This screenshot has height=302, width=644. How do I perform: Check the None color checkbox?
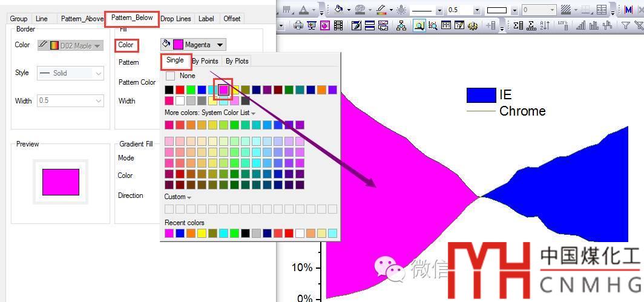[171, 76]
